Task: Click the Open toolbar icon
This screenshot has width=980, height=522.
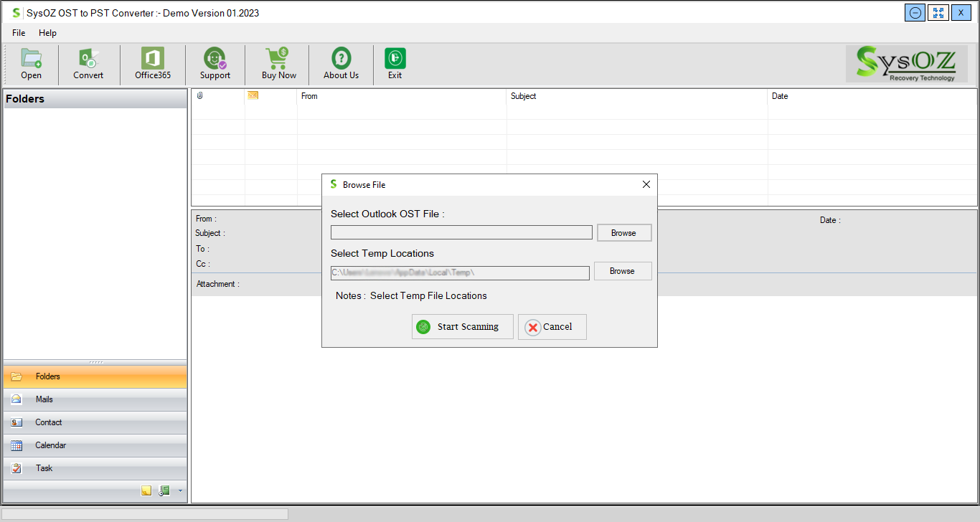Action: point(31,59)
